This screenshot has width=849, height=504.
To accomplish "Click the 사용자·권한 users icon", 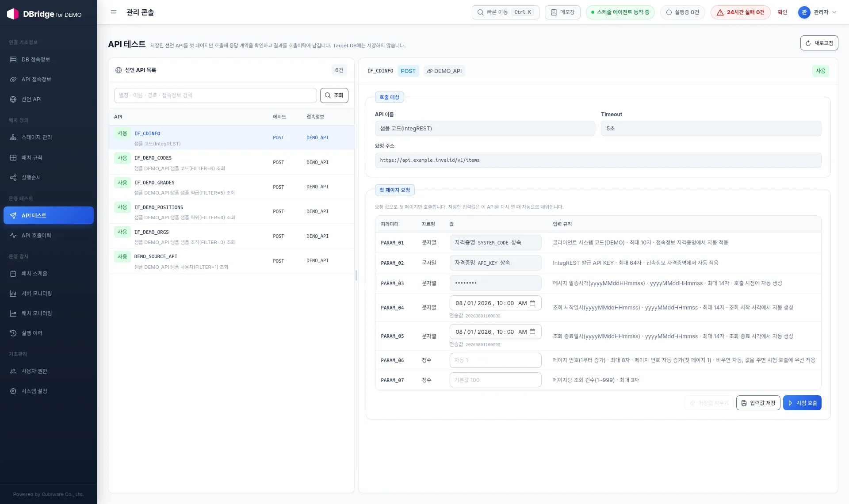I will point(13,371).
